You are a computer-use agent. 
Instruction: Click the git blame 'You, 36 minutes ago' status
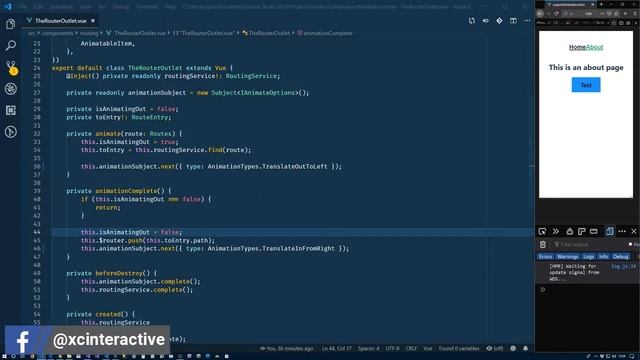[x=287, y=349]
